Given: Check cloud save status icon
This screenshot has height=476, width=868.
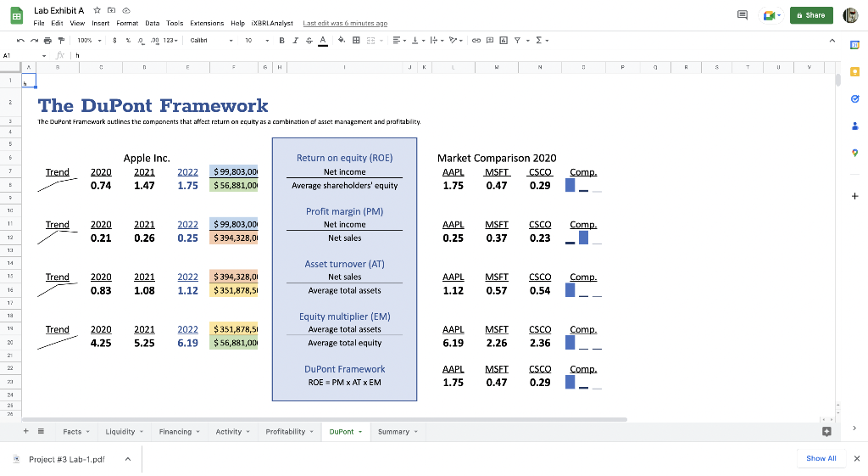Looking at the screenshot, I should (x=126, y=10).
